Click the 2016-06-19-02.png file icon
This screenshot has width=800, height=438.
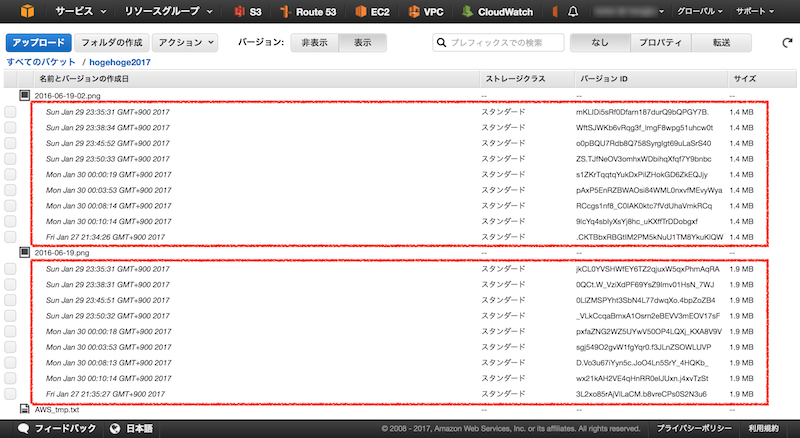coord(24,95)
